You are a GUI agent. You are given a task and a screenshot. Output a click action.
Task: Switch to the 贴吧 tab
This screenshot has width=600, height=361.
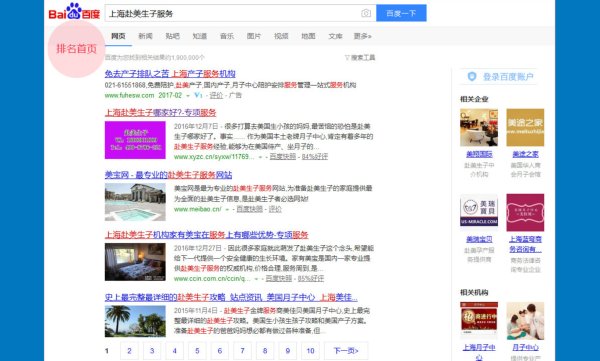click(x=173, y=36)
